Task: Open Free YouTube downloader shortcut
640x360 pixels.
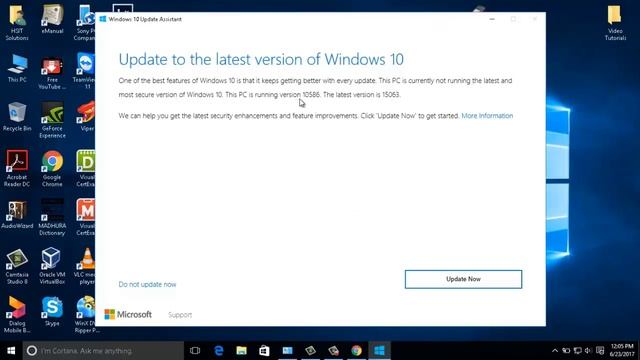Action: click(52, 73)
